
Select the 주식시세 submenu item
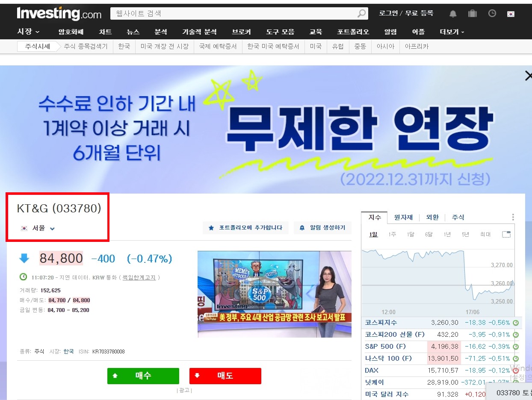[37, 47]
